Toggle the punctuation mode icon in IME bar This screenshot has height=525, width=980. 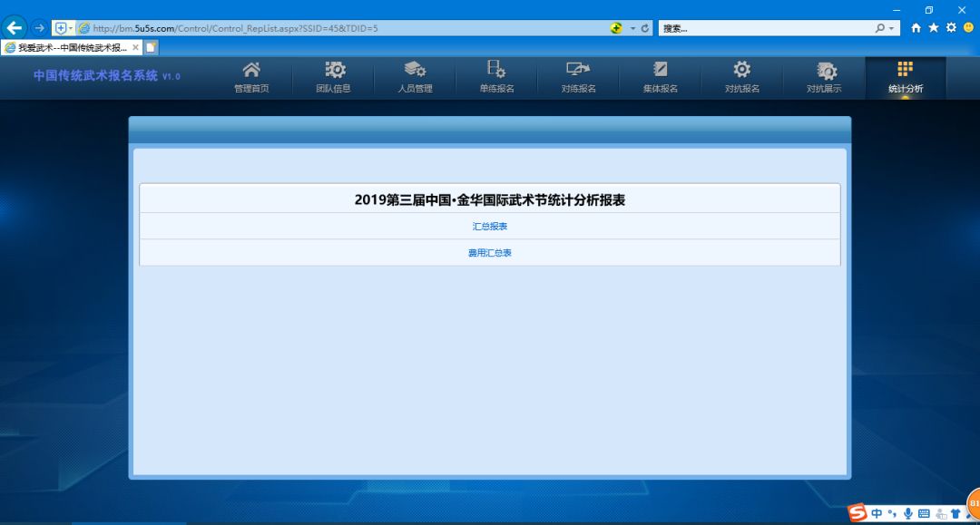[x=893, y=513]
